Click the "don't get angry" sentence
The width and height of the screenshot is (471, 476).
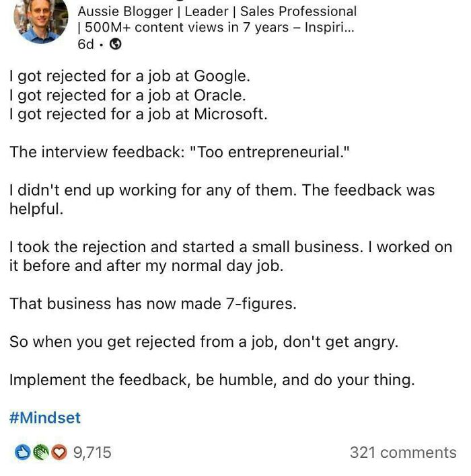coord(204,342)
